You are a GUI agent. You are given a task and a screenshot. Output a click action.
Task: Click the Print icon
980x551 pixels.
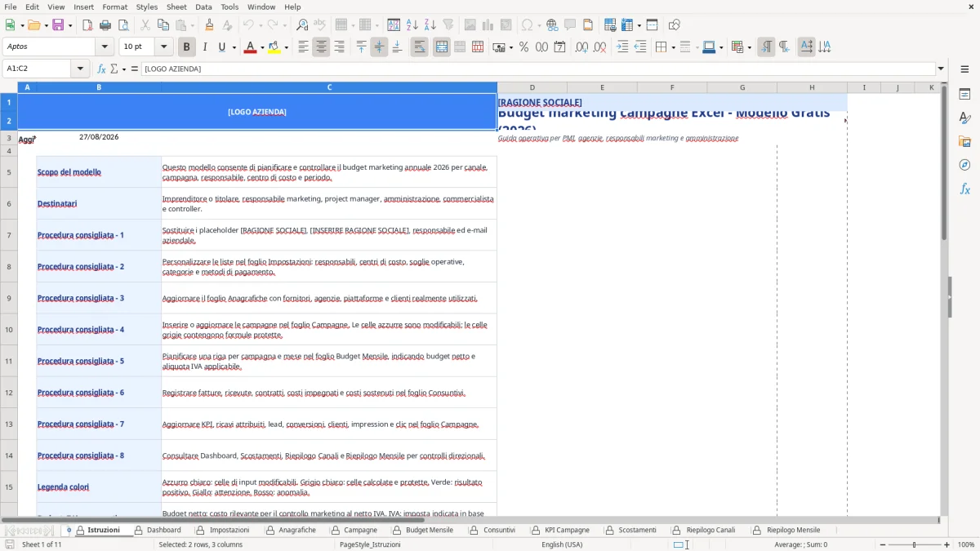(x=105, y=25)
